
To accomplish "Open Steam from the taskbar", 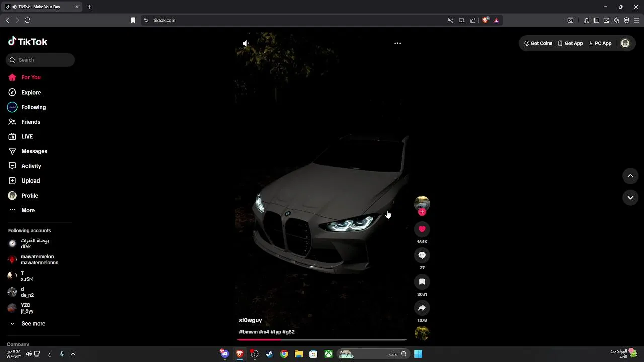I will point(269,354).
